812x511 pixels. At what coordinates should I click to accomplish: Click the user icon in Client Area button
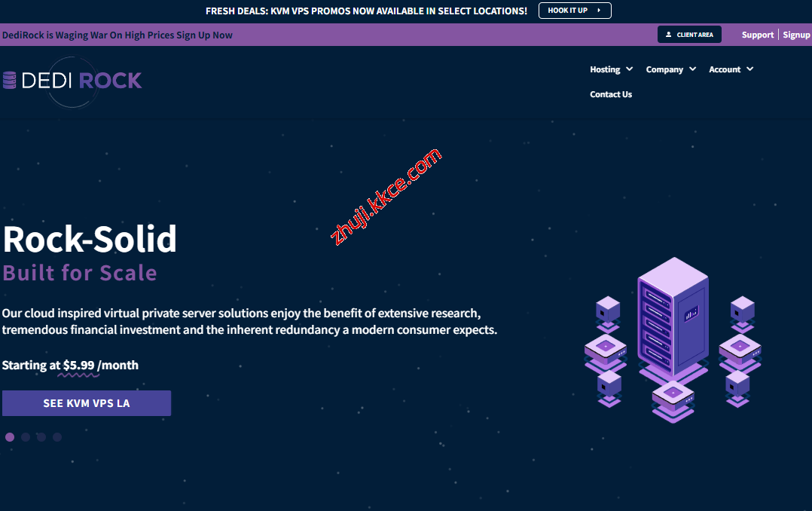pyautogui.click(x=668, y=35)
